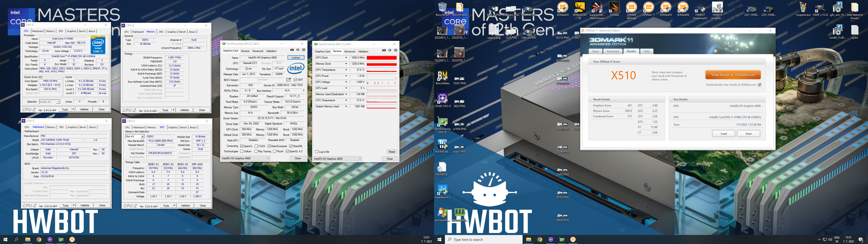Viewport: 868px width, 244px height.
Task: Open Bench tab in CPU-Z Mainboard window
Action: coord(83,127)
